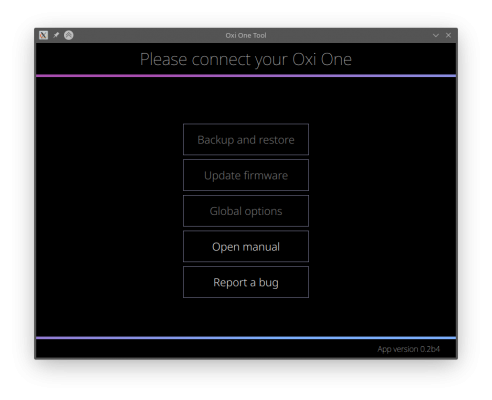
Task: Open the manual
Action: (x=246, y=246)
